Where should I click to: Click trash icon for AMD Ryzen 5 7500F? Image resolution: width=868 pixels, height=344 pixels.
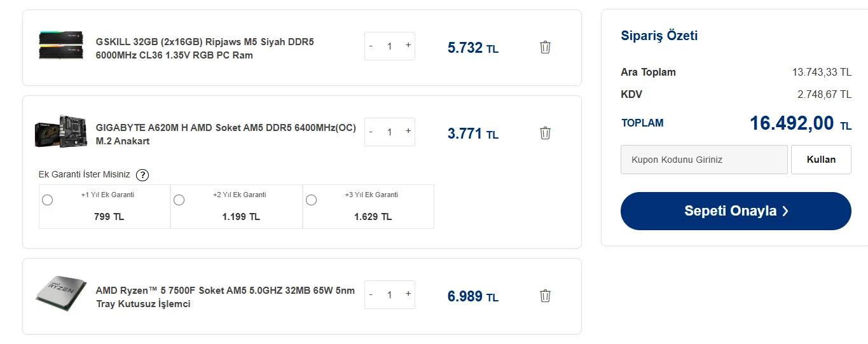tap(545, 296)
